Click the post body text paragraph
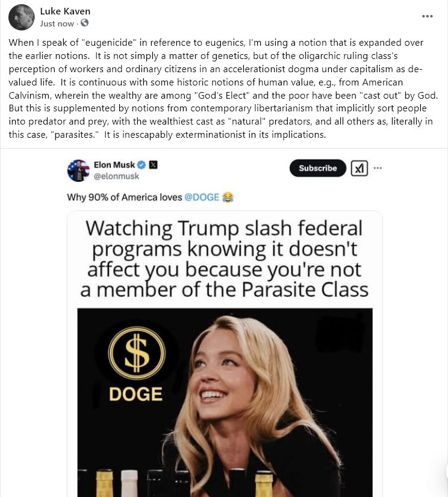 pyautogui.click(x=223, y=88)
